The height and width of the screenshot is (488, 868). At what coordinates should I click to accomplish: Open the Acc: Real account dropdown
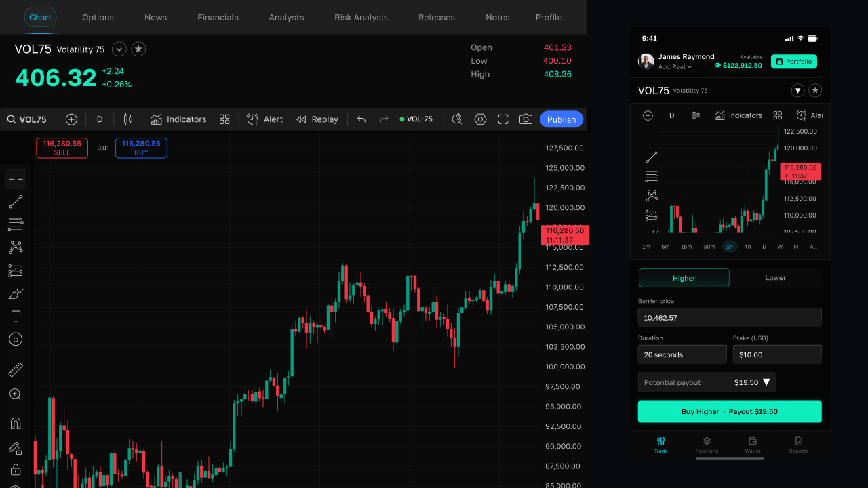675,67
